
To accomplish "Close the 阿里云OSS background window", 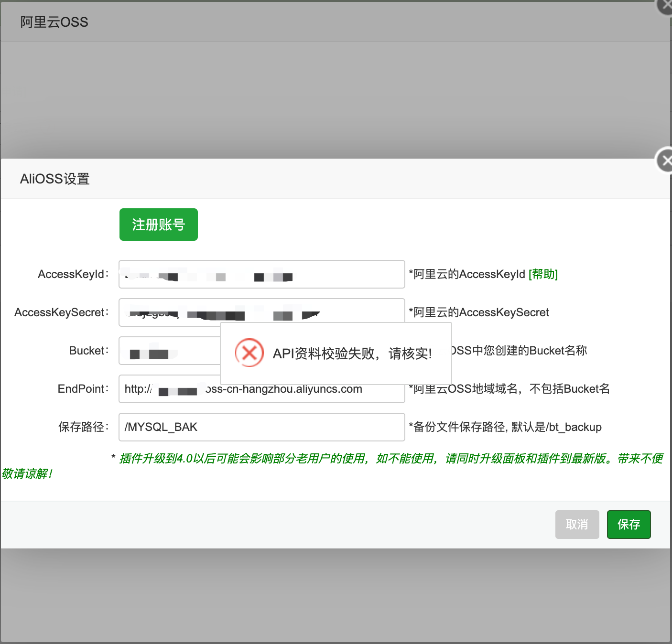I will [x=666, y=6].
